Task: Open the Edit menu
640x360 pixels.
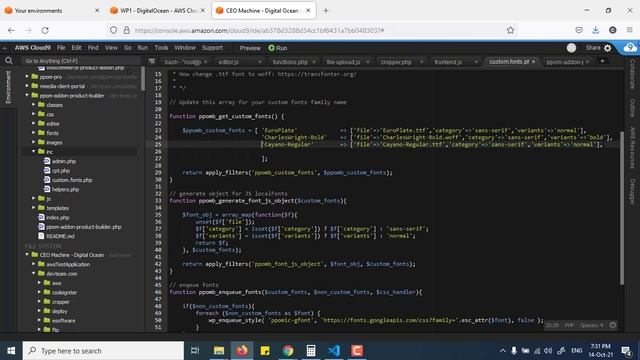Action: 76,48
